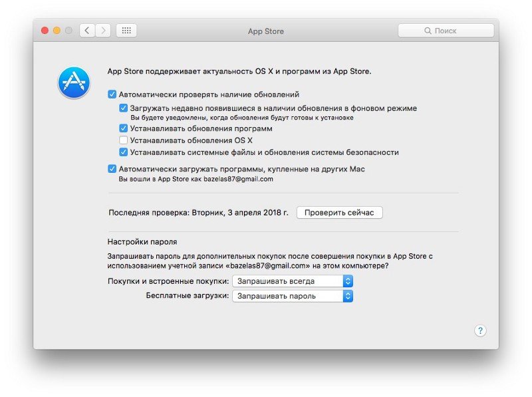
Task: Click the back navigation arrow
Action: coord(87,31)
